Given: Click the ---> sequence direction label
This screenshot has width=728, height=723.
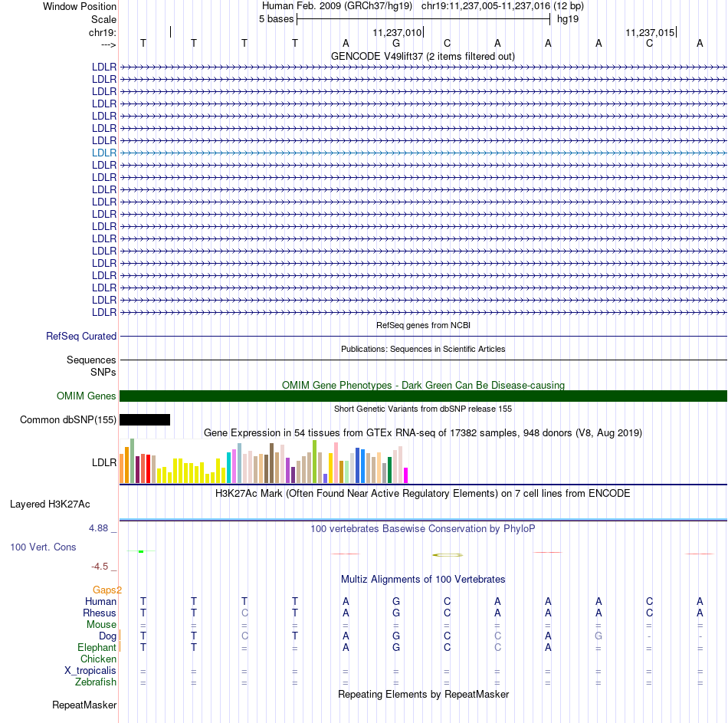Looking at the screenshot, I should coord(108,44).
